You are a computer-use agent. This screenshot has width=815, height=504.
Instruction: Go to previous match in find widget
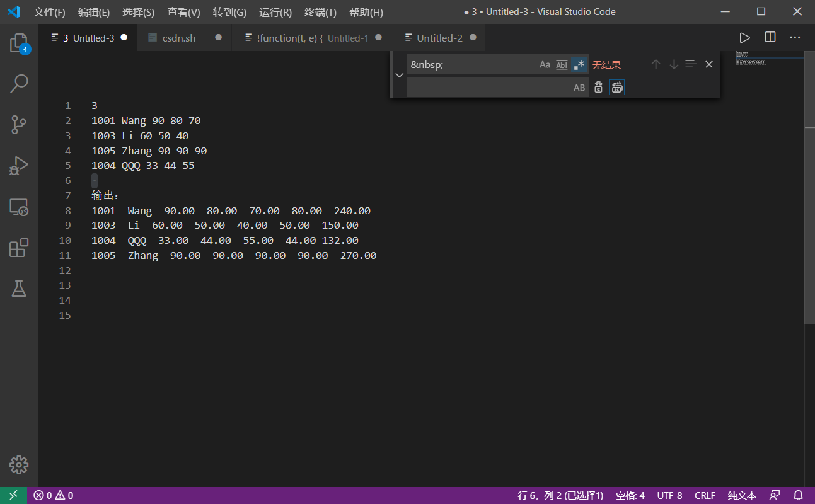tap(656, 65)
